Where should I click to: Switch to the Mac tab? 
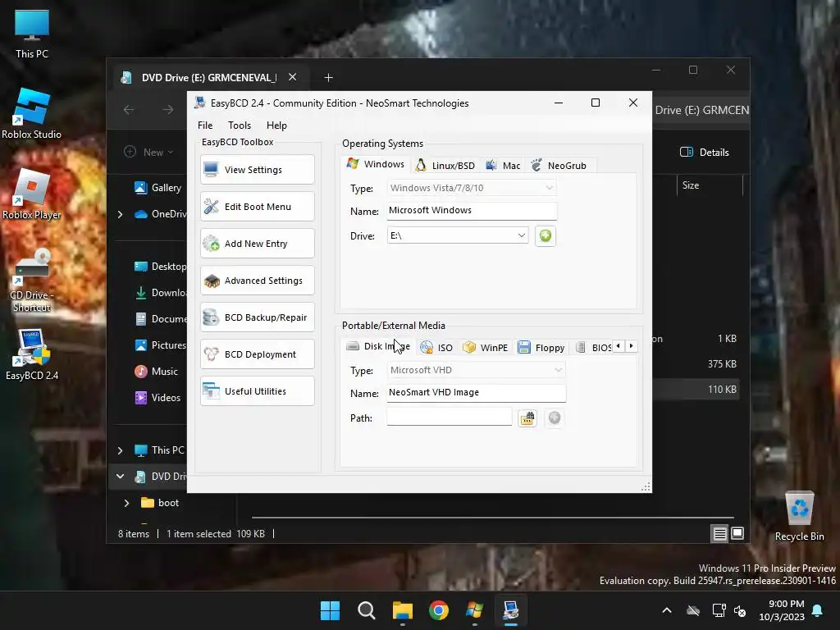tap(503, 166)
